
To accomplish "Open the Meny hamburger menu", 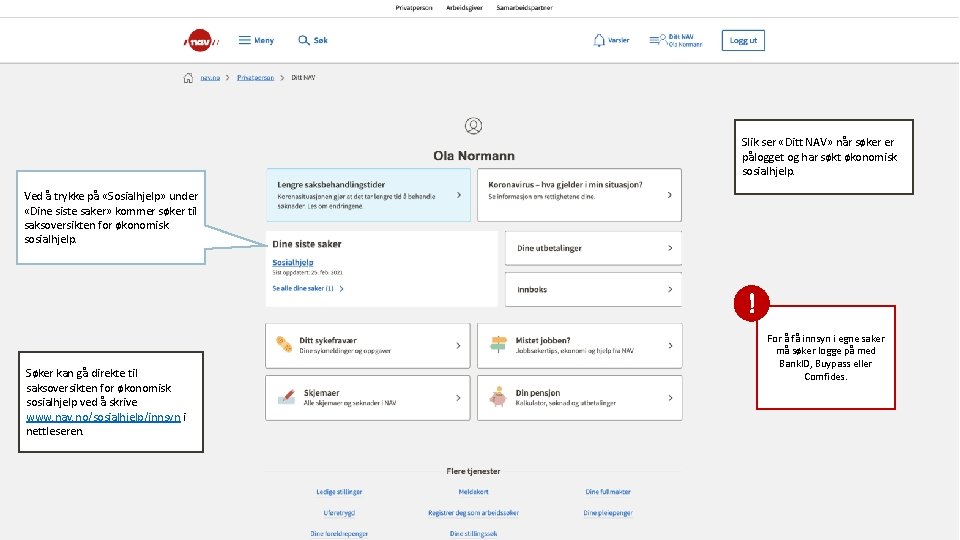I will click(x=256, y=40).
